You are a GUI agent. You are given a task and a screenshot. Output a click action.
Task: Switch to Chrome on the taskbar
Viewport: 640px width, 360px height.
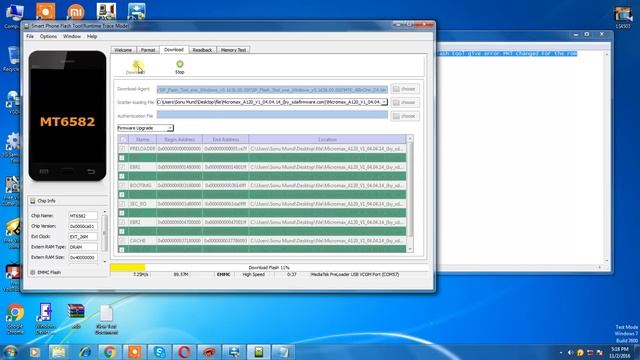tap(109, 352)
